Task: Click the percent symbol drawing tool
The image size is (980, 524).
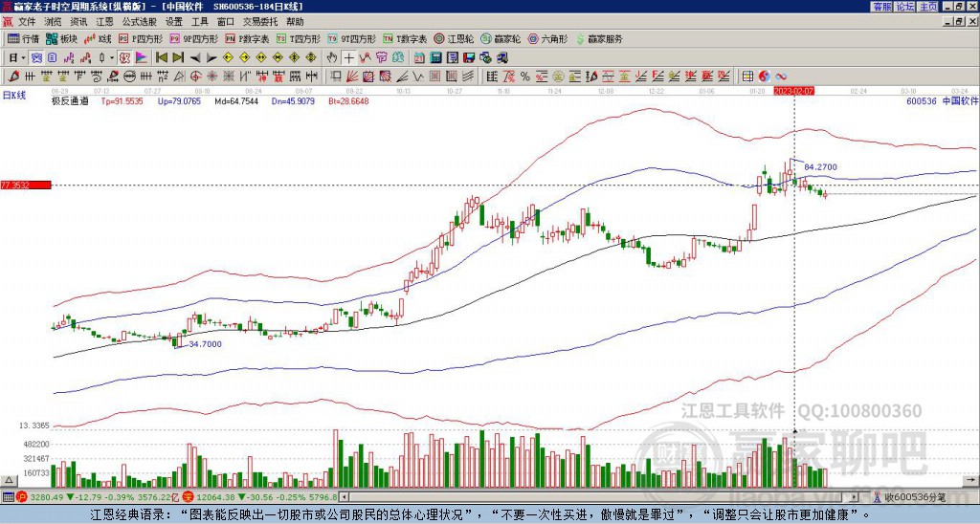Action: [x=525, y=76]
